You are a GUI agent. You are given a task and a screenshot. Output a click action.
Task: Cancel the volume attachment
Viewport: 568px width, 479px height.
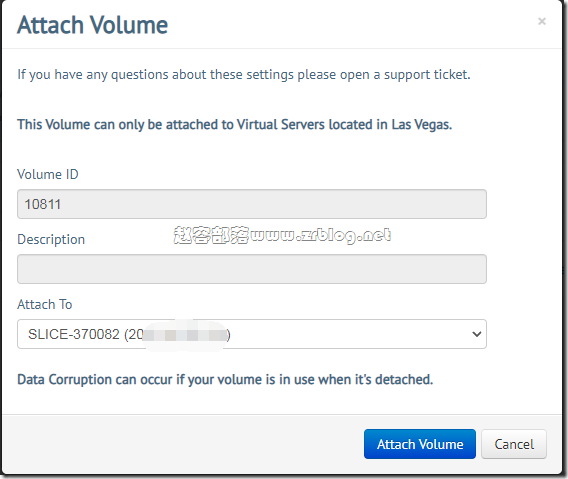514,444
